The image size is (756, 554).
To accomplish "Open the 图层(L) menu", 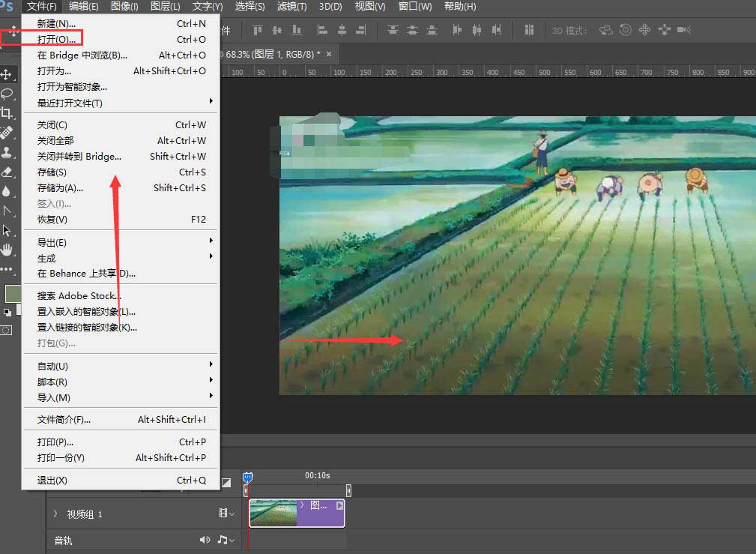I will [x=166, y=6].
